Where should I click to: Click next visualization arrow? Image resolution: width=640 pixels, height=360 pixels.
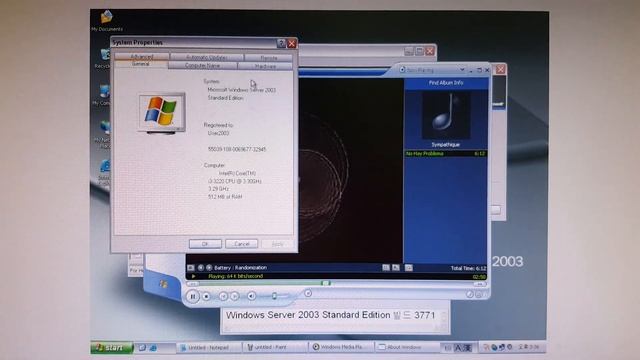pos(209,268)
